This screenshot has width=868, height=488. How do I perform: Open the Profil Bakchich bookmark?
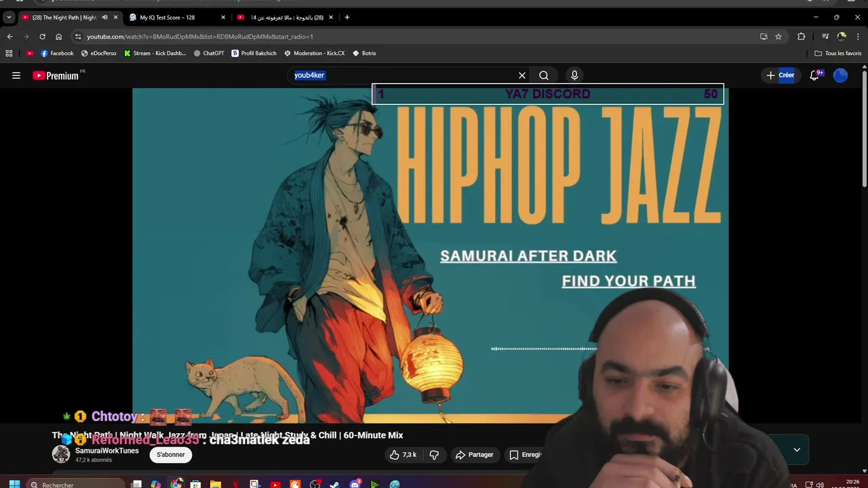(254, 53)
